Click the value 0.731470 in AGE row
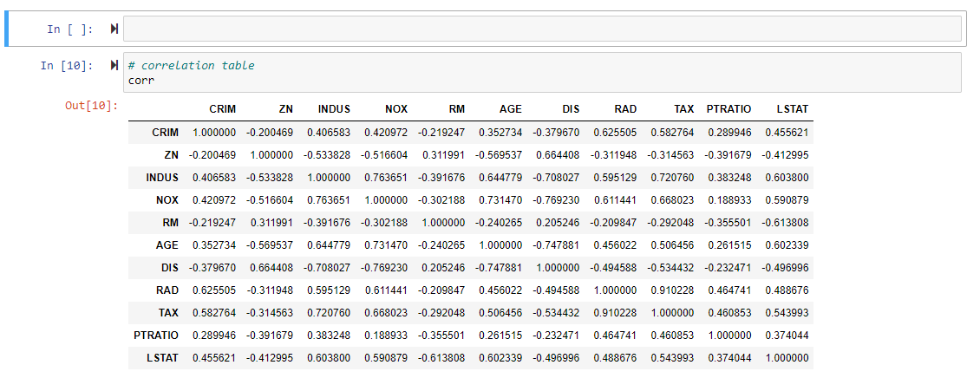 (386, 245)
